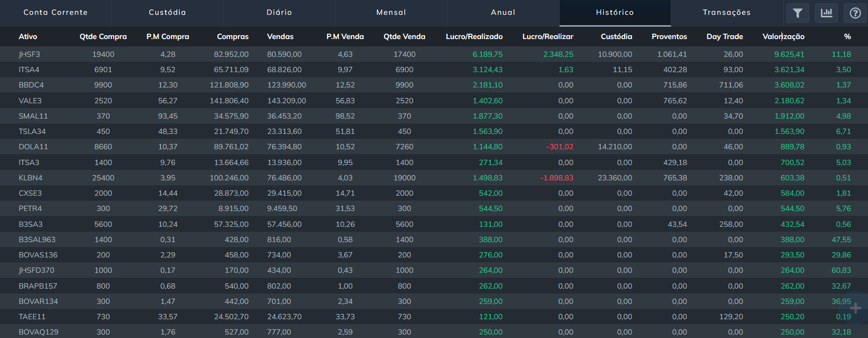
Task: Open the Custódia tab
Action: tap(167, 12)
